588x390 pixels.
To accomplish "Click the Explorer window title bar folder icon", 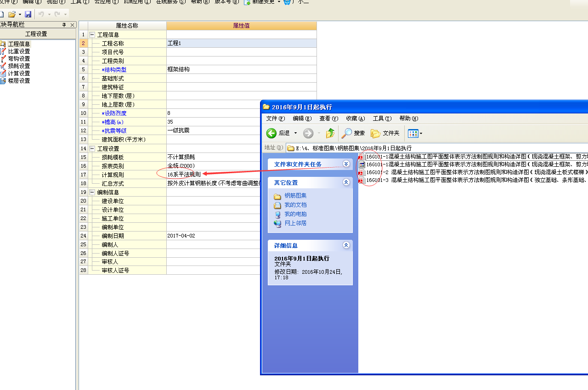I will point(266,107).
